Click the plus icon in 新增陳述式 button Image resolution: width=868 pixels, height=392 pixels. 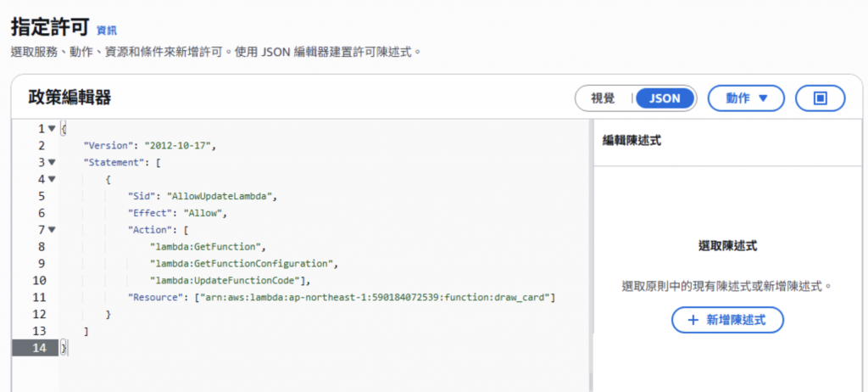[693, 320]
